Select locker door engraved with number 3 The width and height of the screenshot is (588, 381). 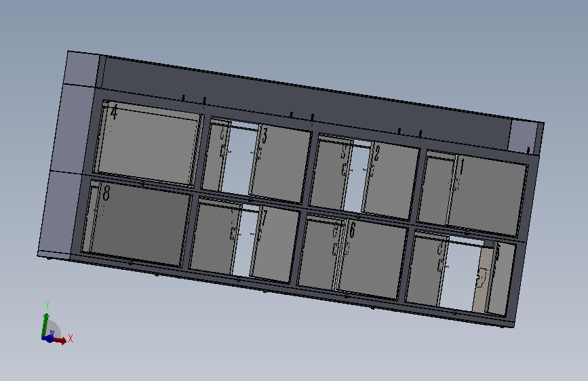point(281,164)
